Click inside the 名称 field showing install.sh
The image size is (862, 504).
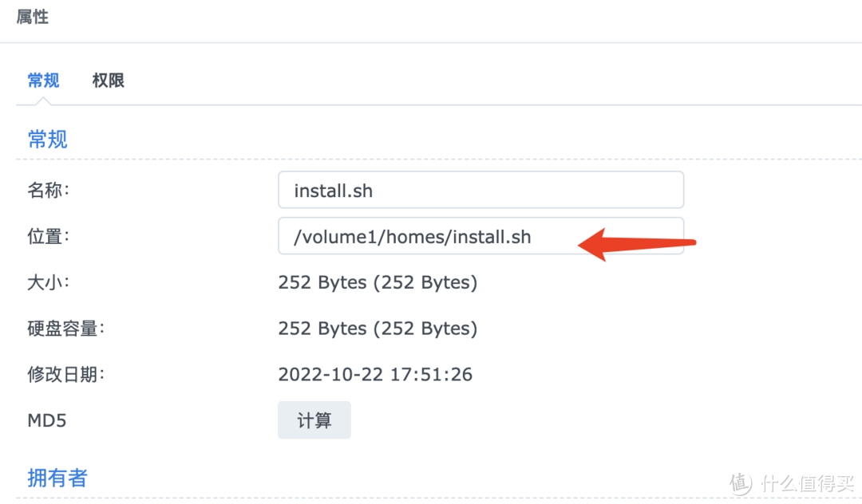399,190
